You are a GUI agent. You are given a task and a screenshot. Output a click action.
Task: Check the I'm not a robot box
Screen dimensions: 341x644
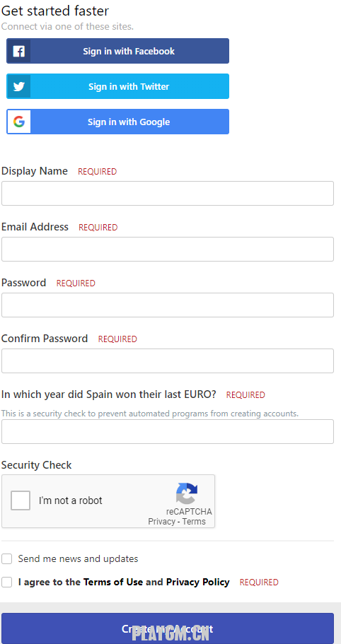pyautogui.click(x=21, y=500)
